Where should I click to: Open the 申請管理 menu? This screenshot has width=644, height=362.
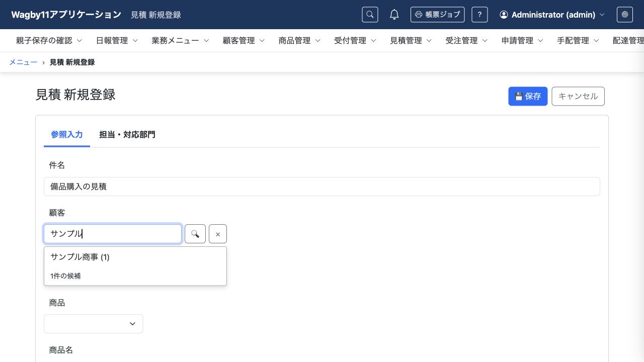523,41
